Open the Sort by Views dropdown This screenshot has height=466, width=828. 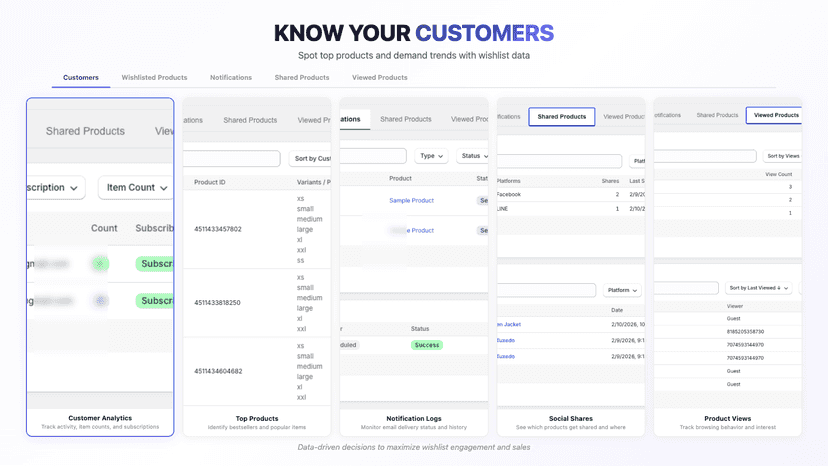click(783, 156)
